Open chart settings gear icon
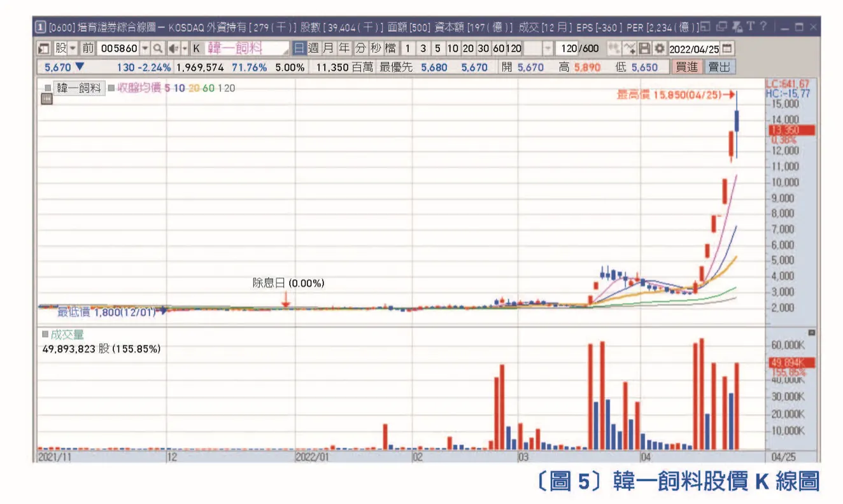This screenshot has height=504, width=843. (x=659, y=48)
